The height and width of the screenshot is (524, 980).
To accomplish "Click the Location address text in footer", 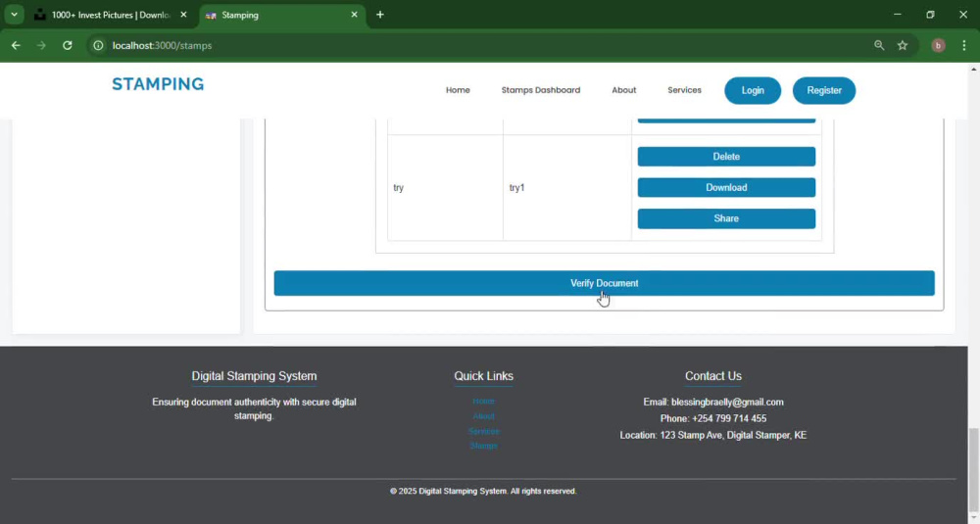I will (x=713, y=435).
